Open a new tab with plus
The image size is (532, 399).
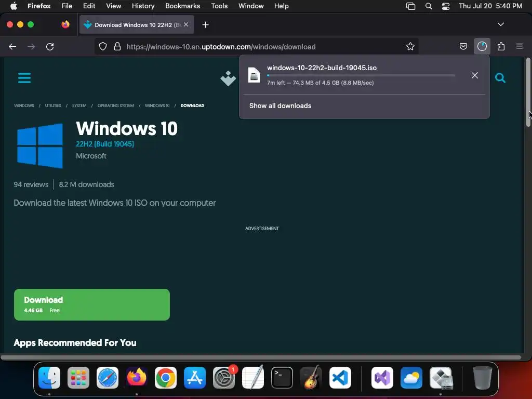tap(205, 25)
